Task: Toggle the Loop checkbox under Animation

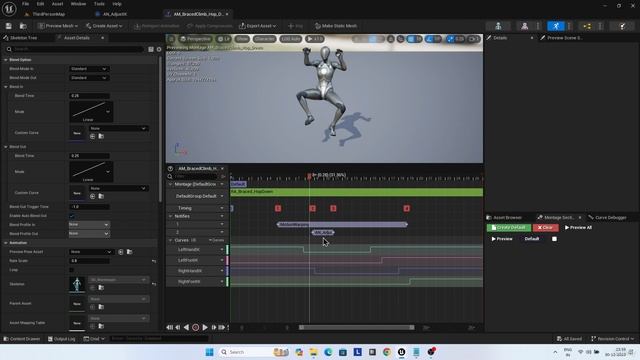Action: 72,270
